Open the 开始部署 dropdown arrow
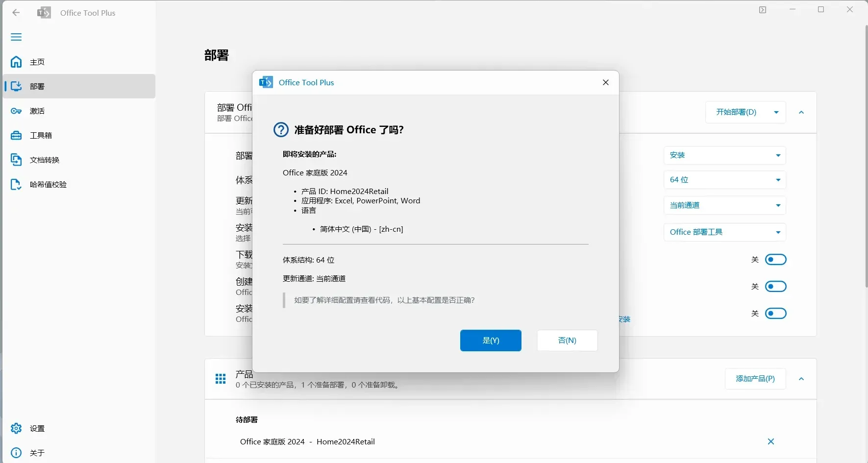 tap(776, 112)
